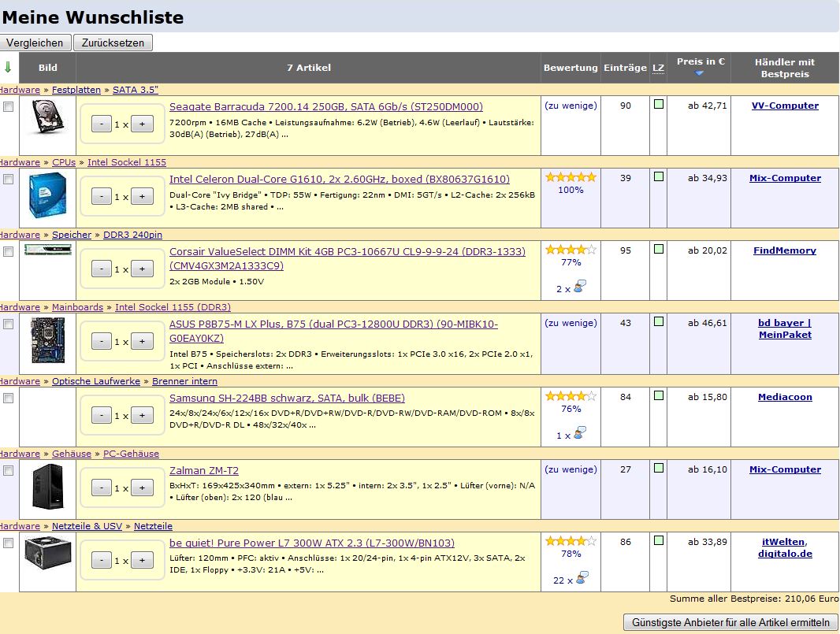Viewport: 840px width, 634px height.
Task: Click the Intel Celeron box thumbnail
Action: click(48, 195)
